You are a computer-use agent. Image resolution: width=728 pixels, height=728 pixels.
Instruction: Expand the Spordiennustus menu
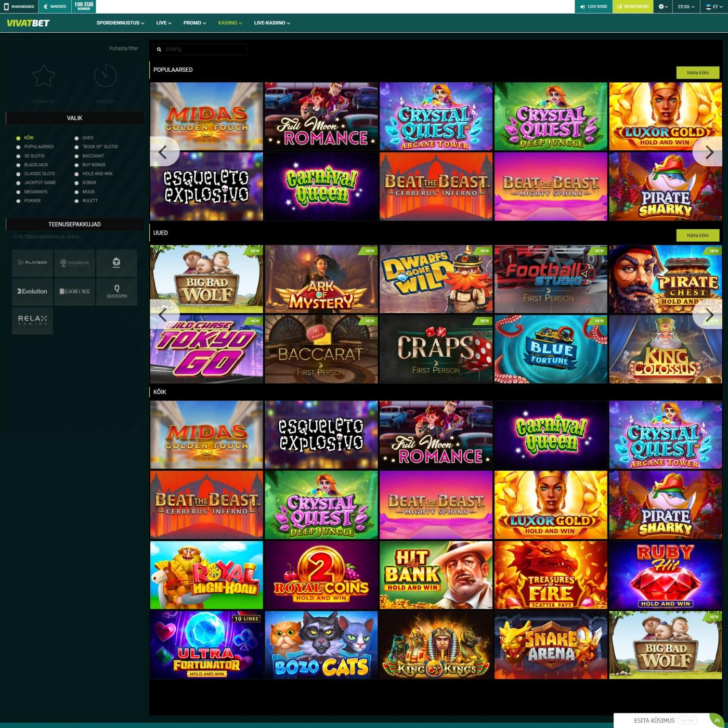tap(120, 23)
